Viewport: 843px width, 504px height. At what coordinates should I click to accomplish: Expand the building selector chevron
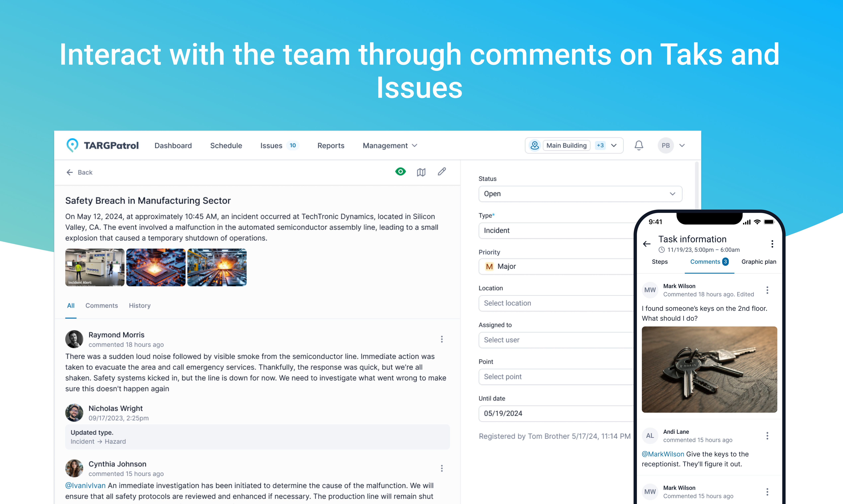coord(614,145)
